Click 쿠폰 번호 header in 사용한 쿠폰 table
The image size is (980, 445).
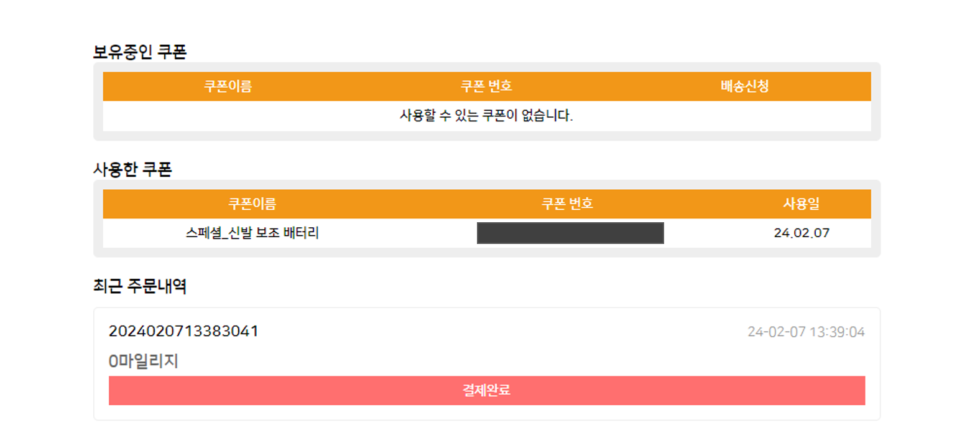click(567, 204)
